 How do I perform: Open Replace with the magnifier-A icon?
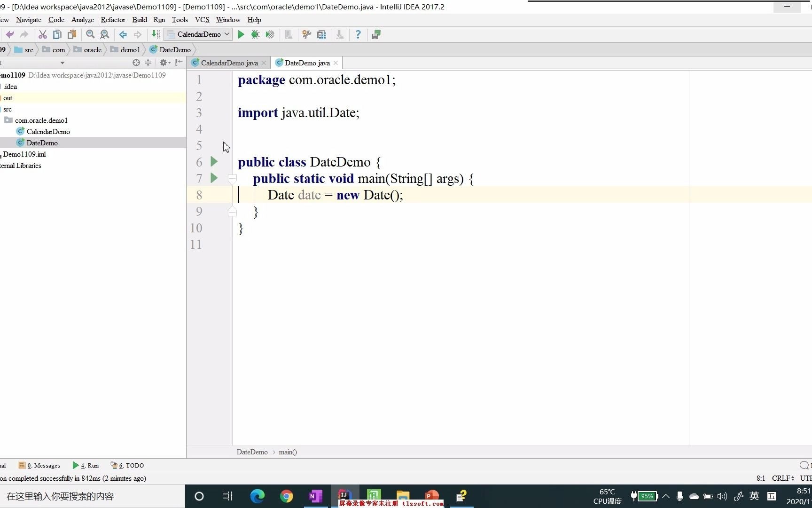point(105,34)
